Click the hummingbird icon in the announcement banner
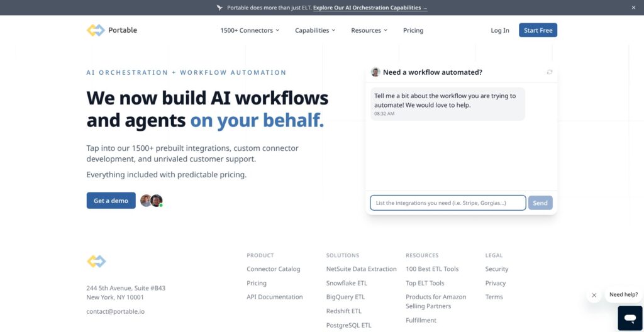The width and height of the screenshot is (644, 332). 219,8
